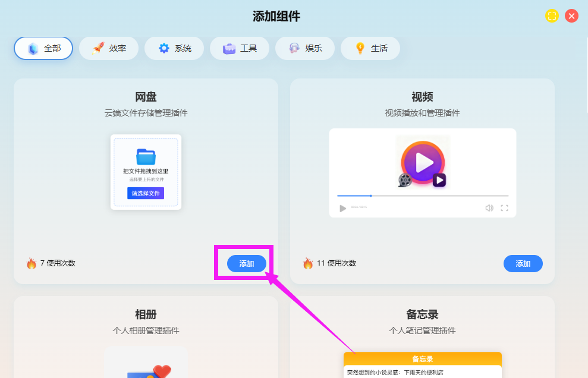Open the 系统 category tab

(174, 48)
